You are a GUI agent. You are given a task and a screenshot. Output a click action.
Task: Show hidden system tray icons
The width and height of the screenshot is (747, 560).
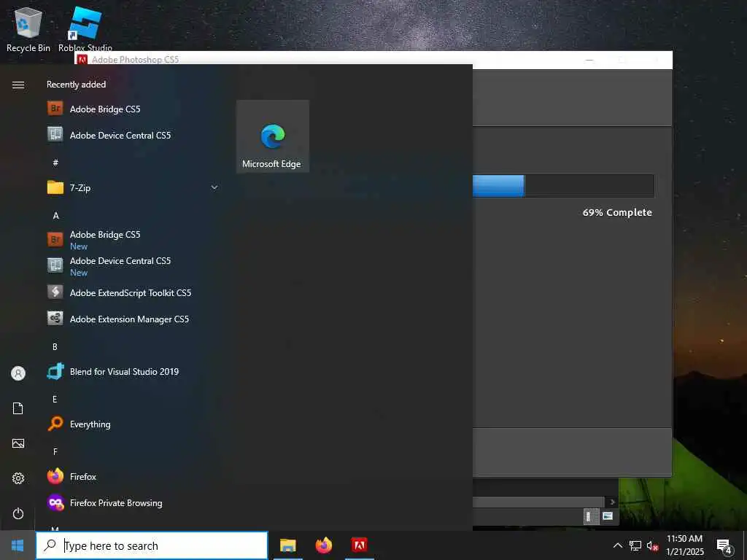617,545
